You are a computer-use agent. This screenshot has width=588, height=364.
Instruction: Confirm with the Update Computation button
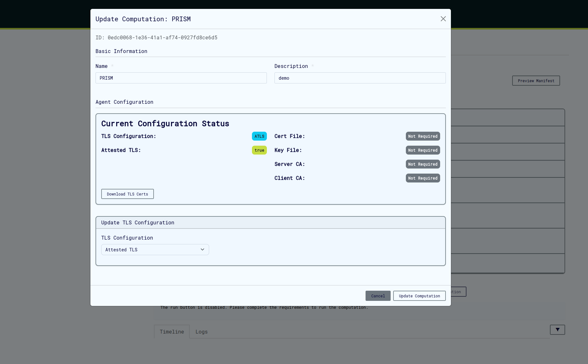pos(420,296)
